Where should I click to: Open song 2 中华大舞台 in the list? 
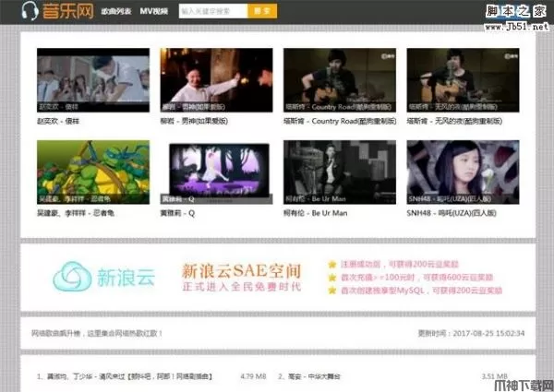point(309,376)
